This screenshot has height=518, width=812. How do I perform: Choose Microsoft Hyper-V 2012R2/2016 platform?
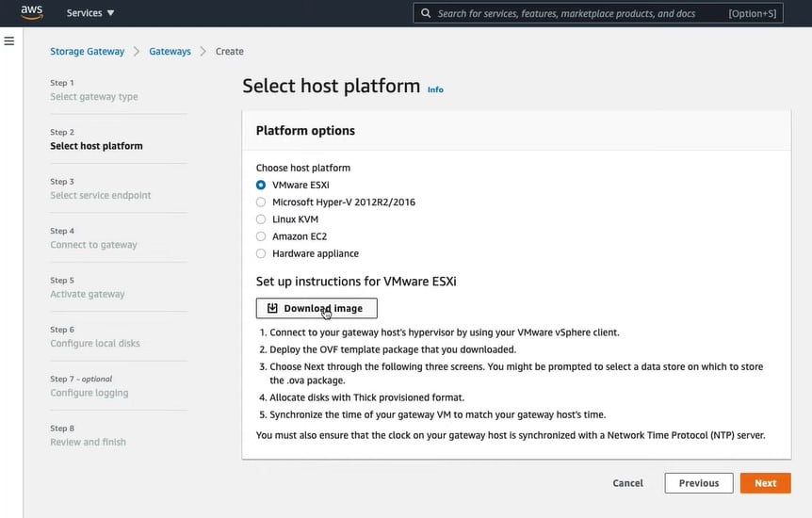click(x=261, y=202)
